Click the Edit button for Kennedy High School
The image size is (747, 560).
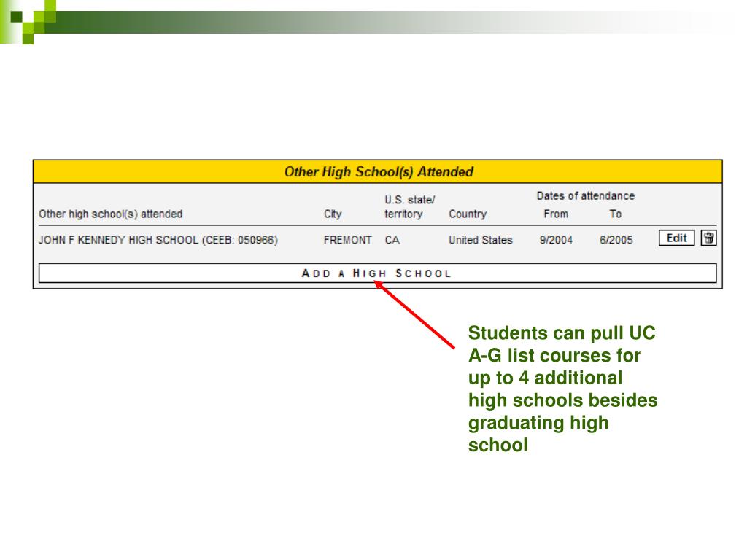(676, 238)
